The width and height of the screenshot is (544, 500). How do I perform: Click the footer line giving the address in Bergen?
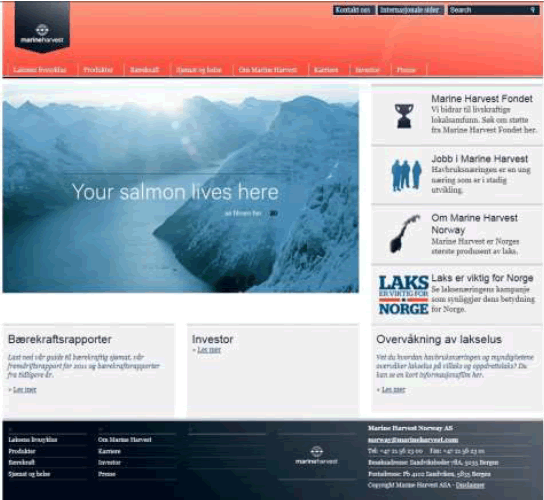[x=433, y=463]
